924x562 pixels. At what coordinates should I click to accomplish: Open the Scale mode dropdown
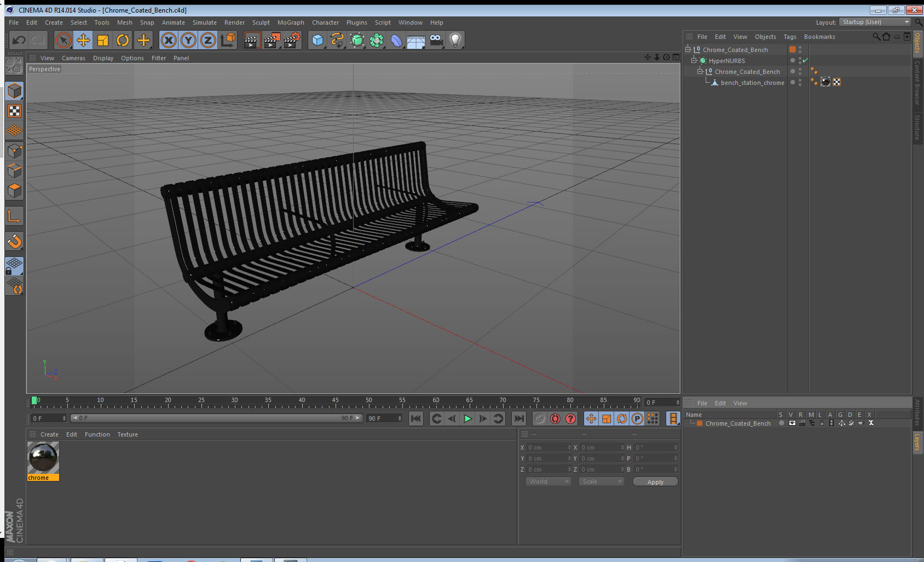(602, 481)
